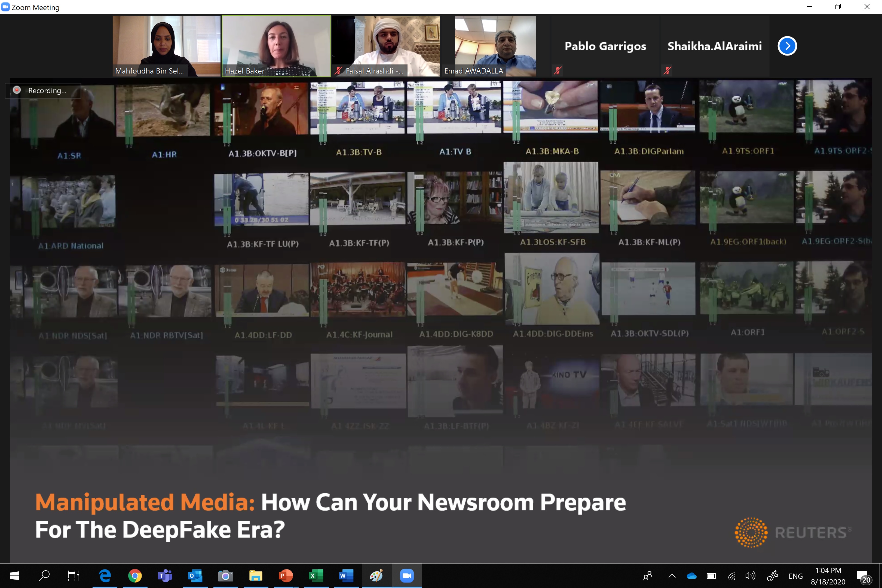Open the clock and date flyout
Image resolution: width=882 pixels, height=588 pixels.
click(x=828, y=576)
